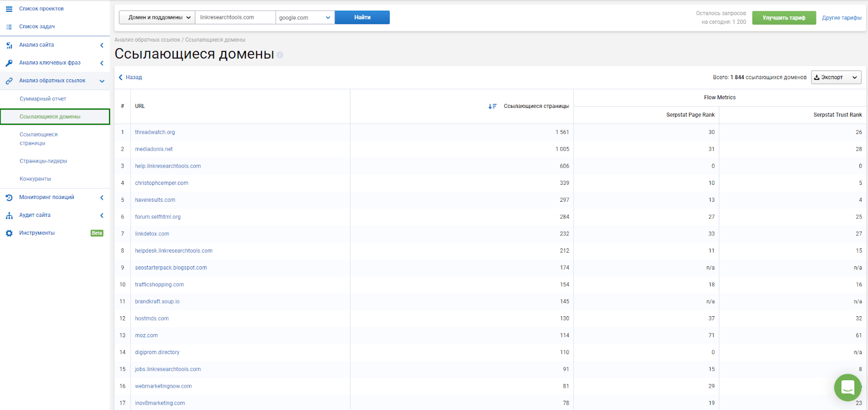Click the rank tracking history icon
Viewport: 868px width, 410px height.
click(9, 197)
